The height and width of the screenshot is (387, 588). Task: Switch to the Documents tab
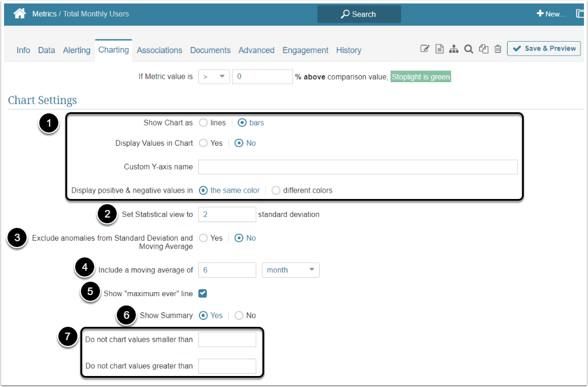210,50
